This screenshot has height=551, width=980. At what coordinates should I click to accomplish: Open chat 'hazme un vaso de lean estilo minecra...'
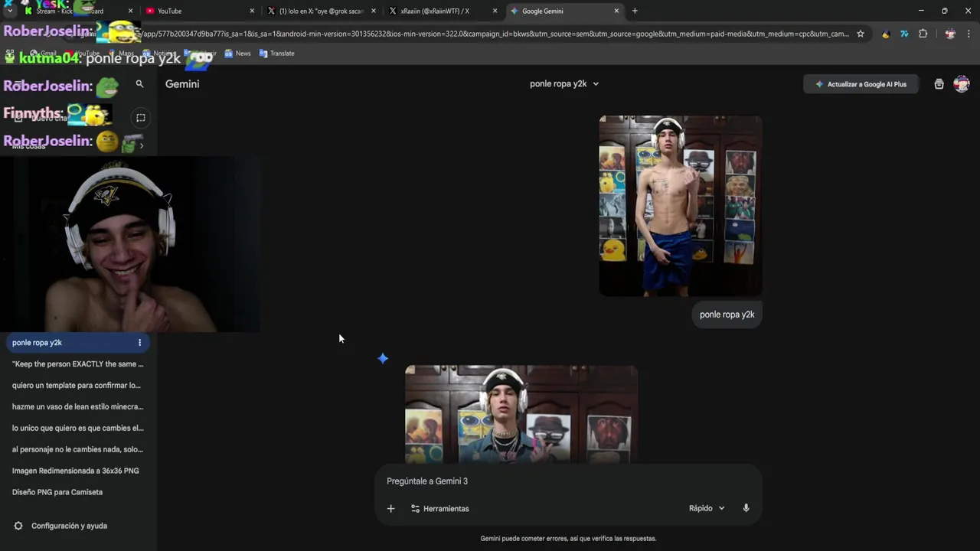point(78,407)
